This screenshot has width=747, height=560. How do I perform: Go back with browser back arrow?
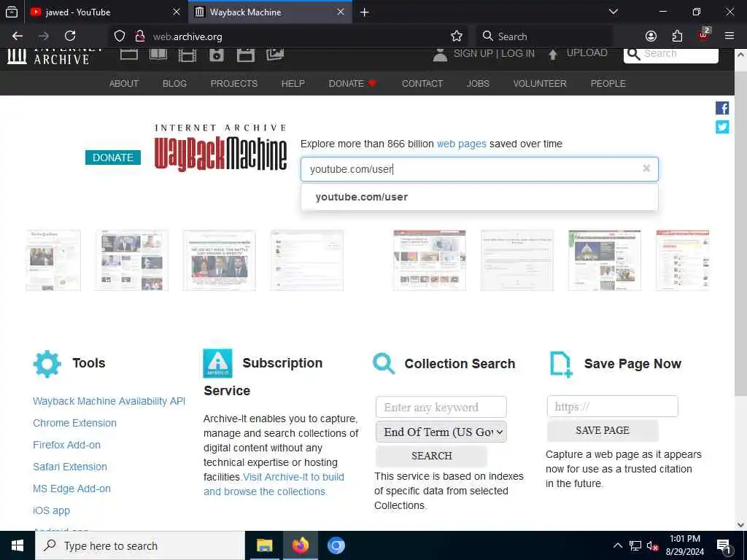[x=18, y=36]
